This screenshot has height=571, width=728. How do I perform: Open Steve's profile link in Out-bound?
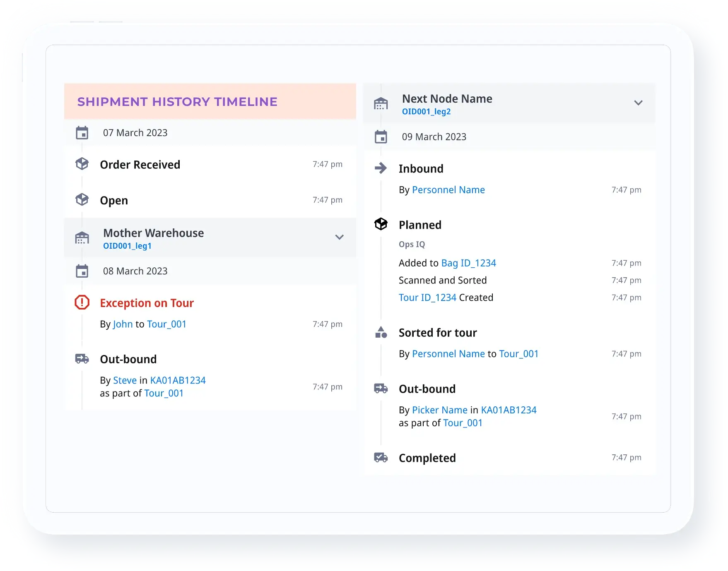pyautogui.click(x=125, y=380)
